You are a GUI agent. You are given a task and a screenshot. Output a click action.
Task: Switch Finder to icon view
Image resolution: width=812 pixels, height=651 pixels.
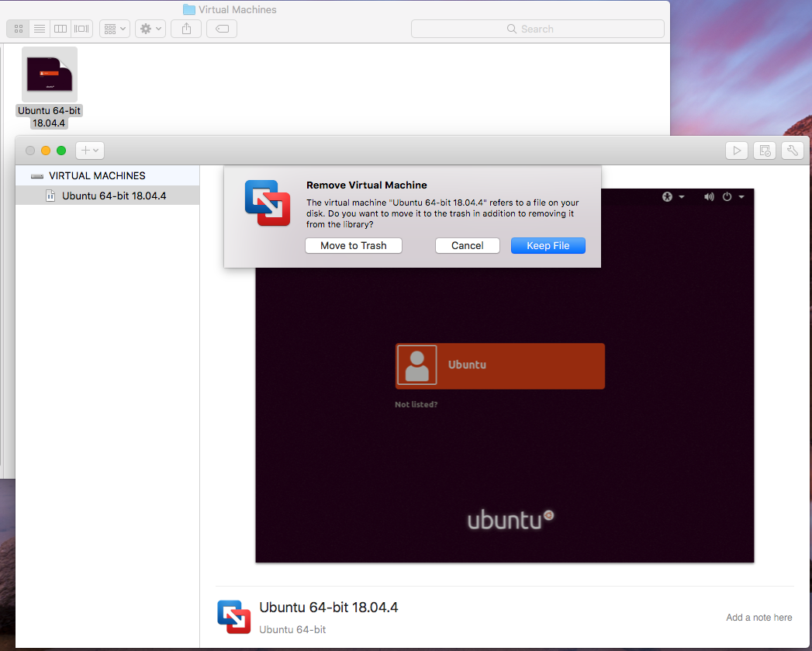tap(18, 29)
